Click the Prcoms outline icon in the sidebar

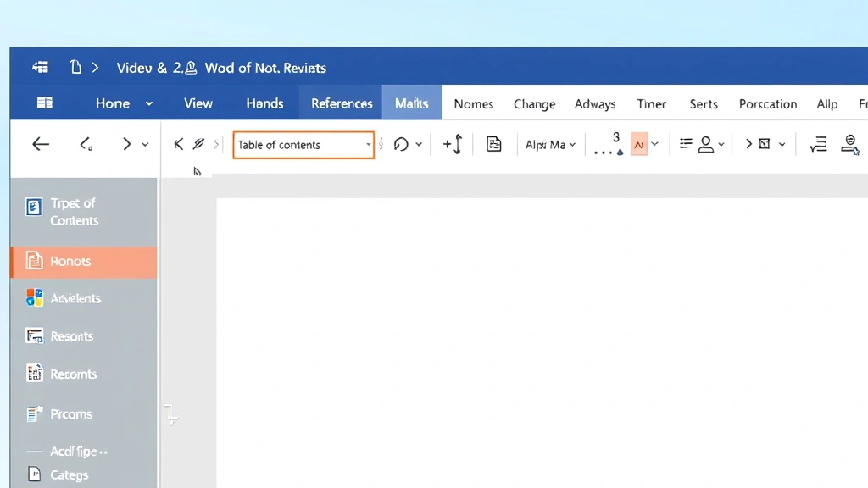35,413
